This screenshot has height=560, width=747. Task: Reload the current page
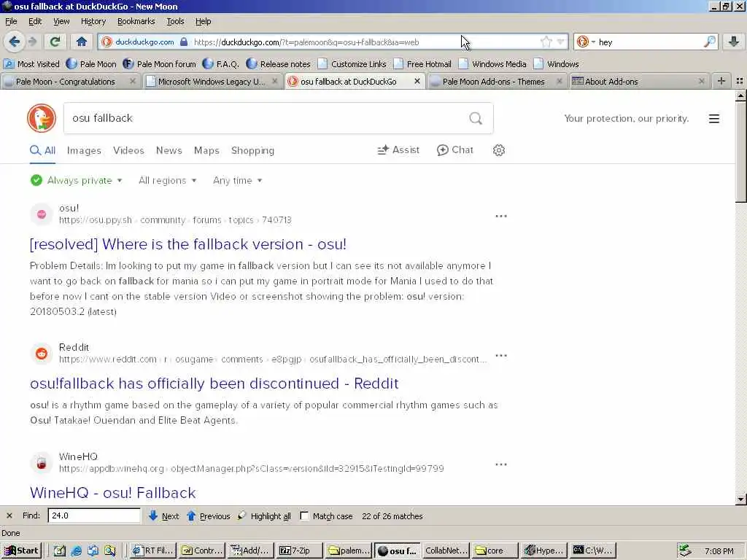pyautogui.click(x=55, y=42)
